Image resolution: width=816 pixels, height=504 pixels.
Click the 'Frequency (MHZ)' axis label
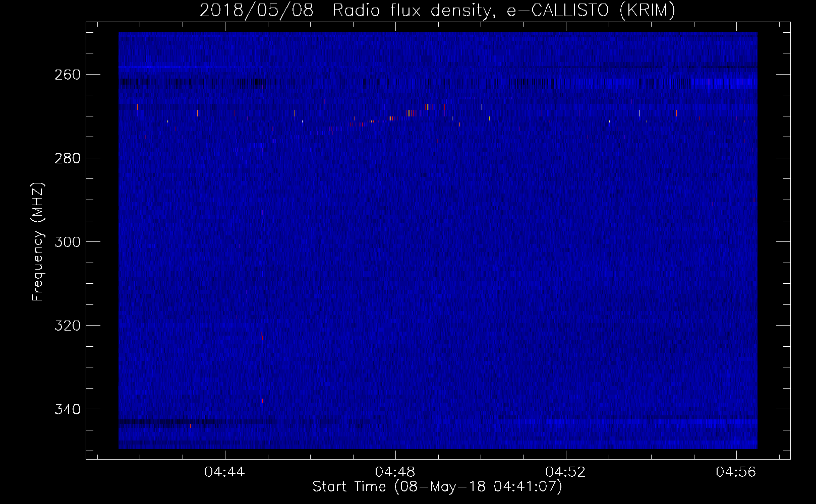(38, 241)
